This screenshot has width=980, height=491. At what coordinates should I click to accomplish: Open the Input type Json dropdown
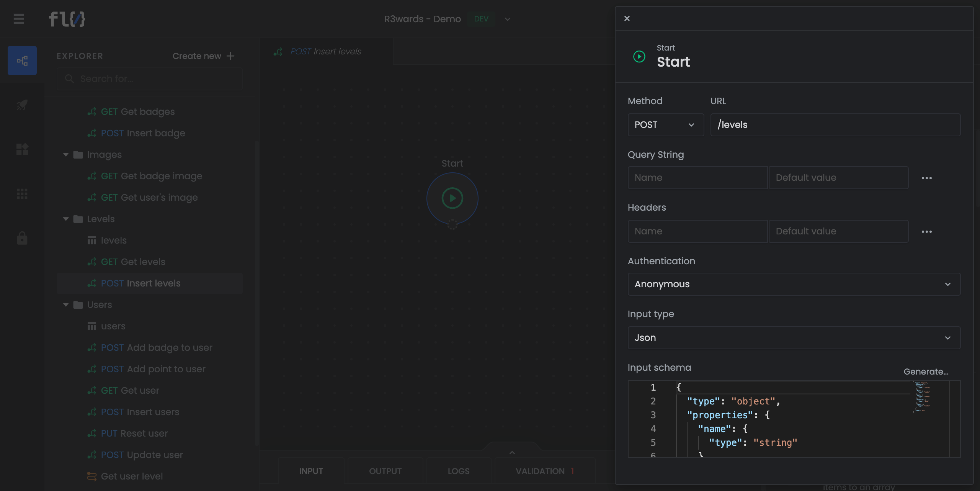click(794, 338)
